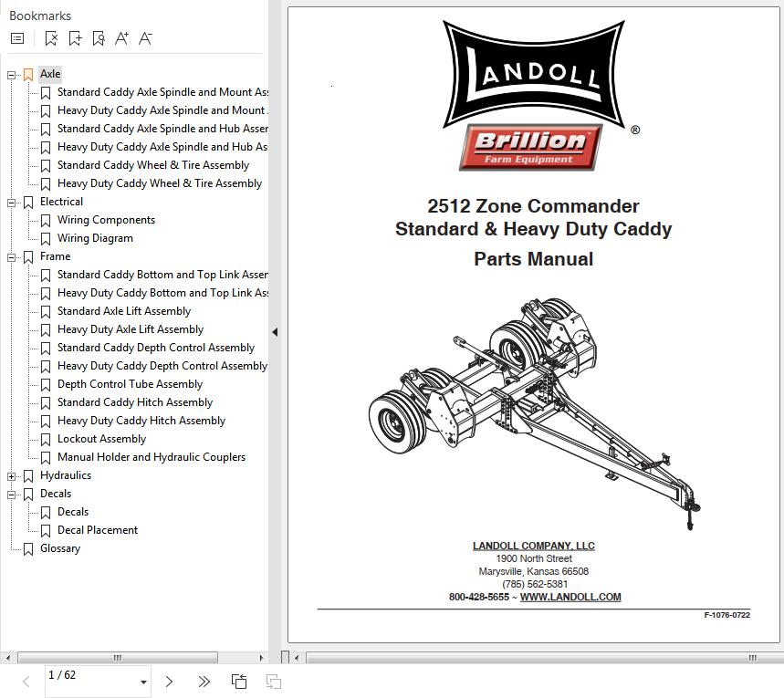Click the delete bookmark icon
This screenshot has width=784, height=698.
click(51, 38)
